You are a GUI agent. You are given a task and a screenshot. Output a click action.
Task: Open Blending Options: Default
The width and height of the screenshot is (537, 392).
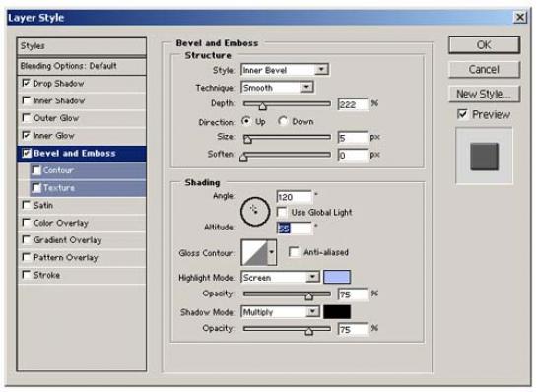point(82,66)
